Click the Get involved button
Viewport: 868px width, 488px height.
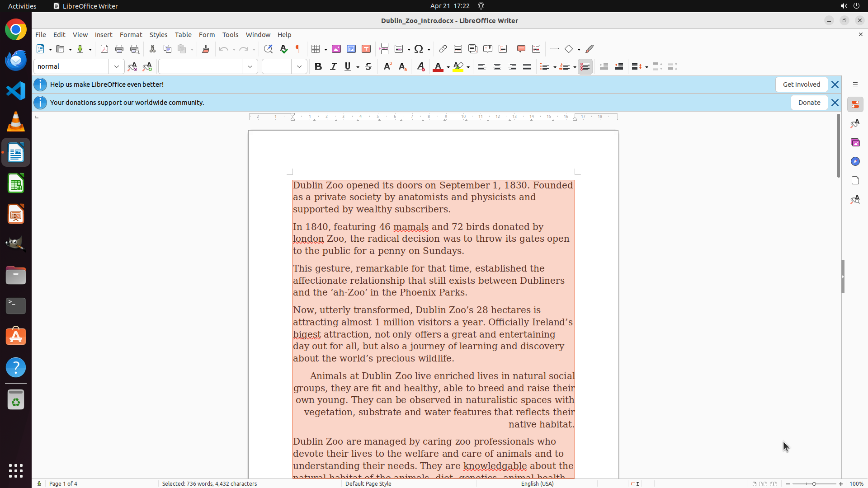coord(801,84)
